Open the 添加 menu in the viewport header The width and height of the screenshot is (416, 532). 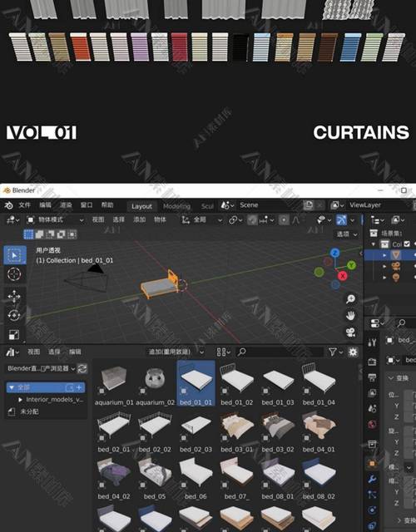tap(139, 219)
